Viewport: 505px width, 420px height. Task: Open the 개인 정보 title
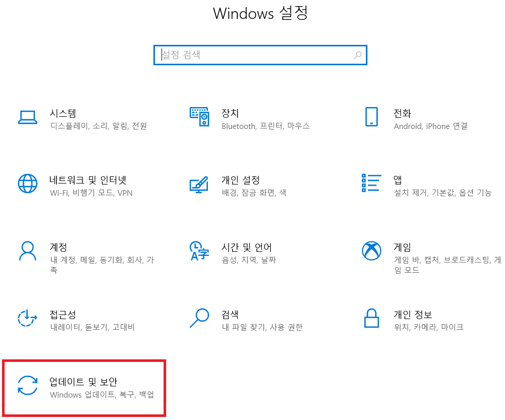(413, 314)
